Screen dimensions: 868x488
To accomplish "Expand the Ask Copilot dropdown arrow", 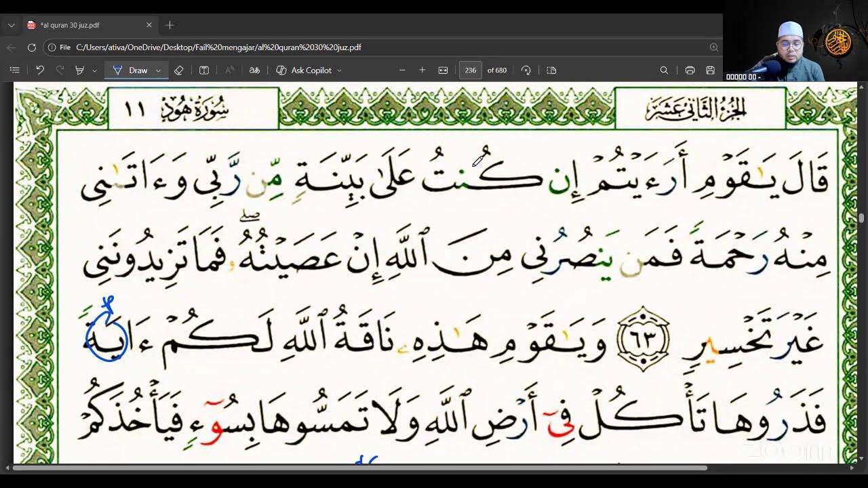I will (339, 70).
